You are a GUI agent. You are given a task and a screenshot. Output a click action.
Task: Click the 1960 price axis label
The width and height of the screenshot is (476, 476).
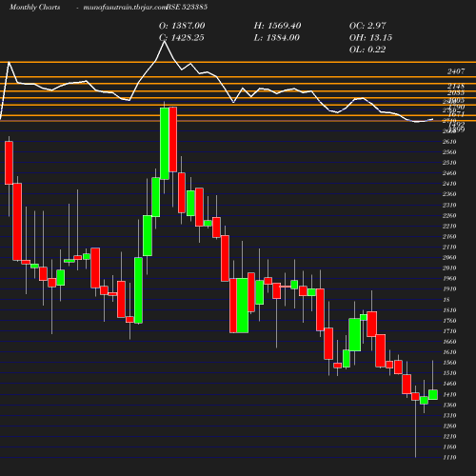(x=449, y=278)
